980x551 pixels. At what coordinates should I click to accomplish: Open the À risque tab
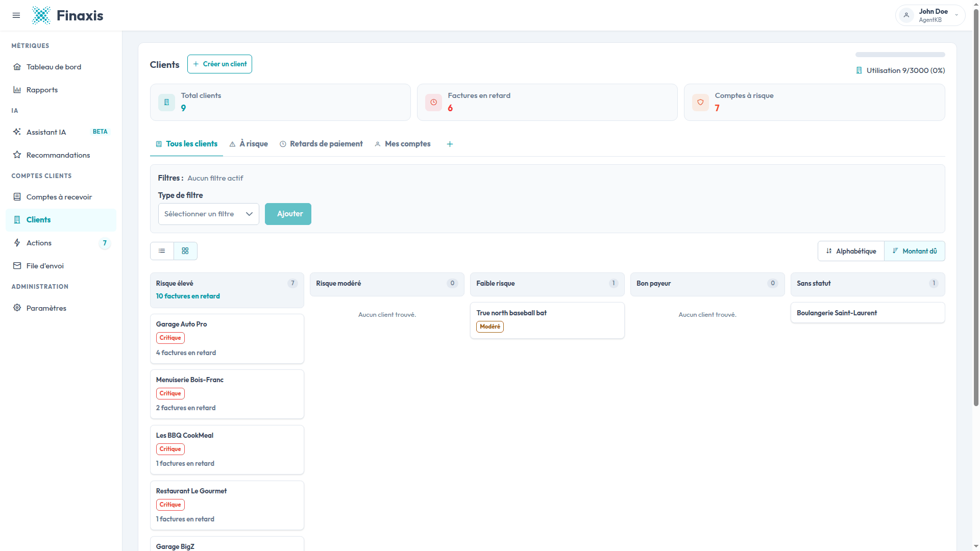(x=249, y=144)
